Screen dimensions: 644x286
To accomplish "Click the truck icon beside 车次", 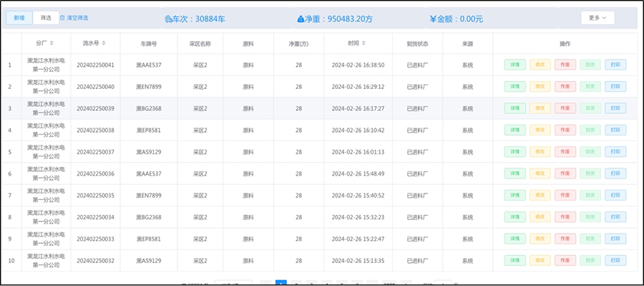I will click(168, 19).
